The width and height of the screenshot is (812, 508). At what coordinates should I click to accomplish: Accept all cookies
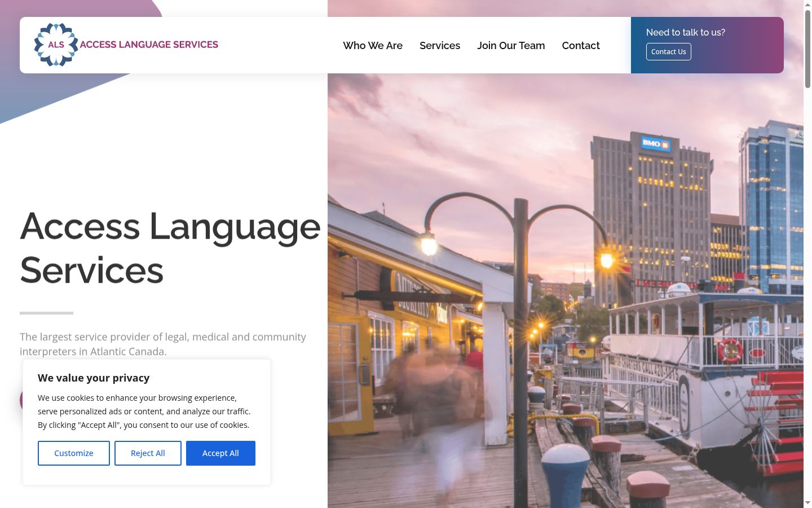click(220, 453)
